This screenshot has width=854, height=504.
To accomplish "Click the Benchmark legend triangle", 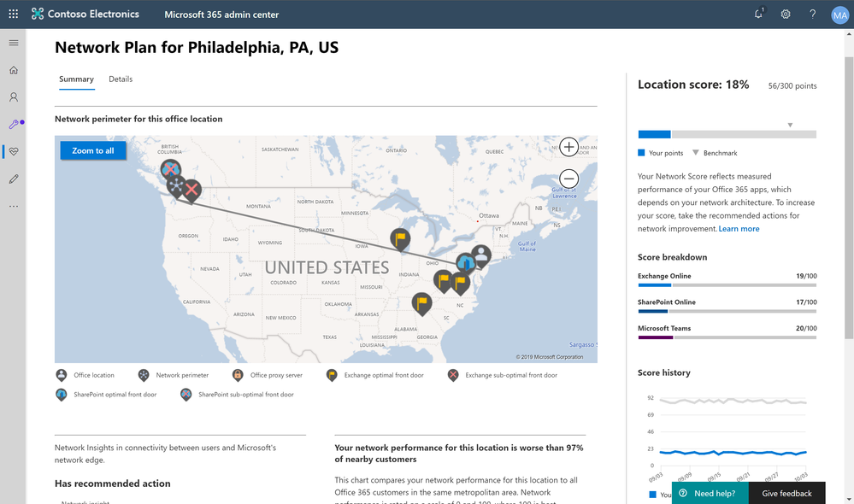I will click(x=696, y=153).
